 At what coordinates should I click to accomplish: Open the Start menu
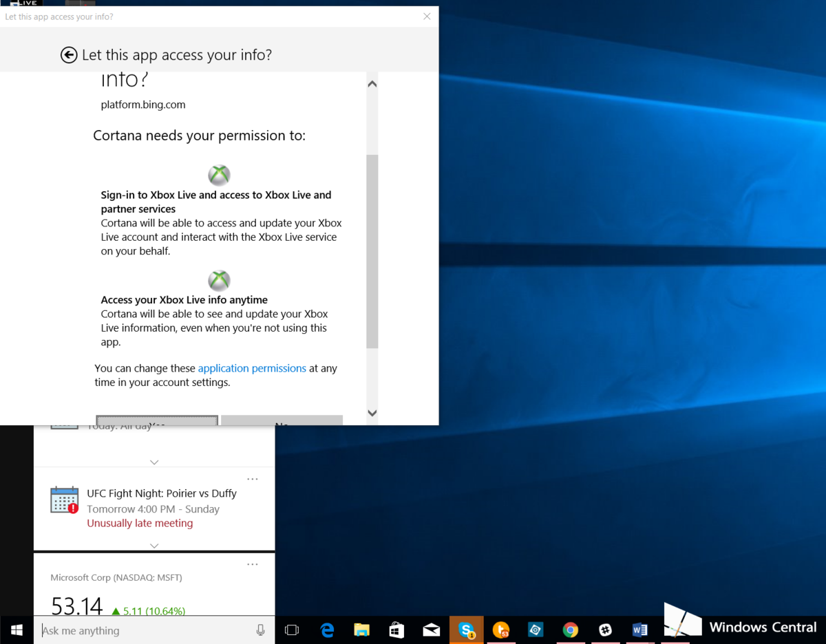(17, 630)
